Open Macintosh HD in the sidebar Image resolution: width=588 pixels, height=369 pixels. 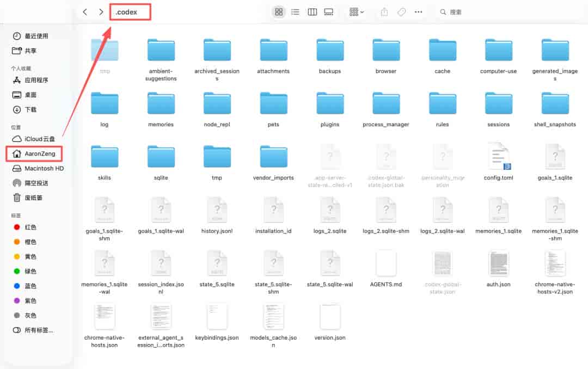click(x=38, y=168)
